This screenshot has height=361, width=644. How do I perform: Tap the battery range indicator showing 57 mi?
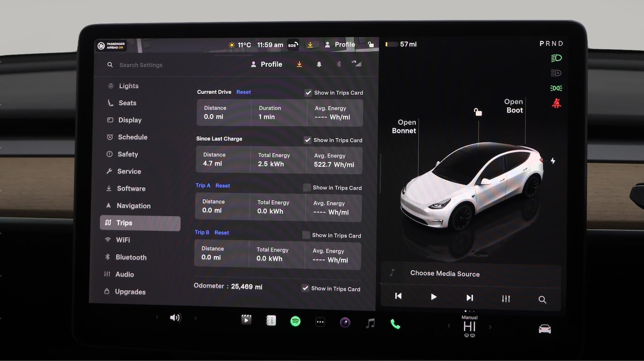pos(401,44)
